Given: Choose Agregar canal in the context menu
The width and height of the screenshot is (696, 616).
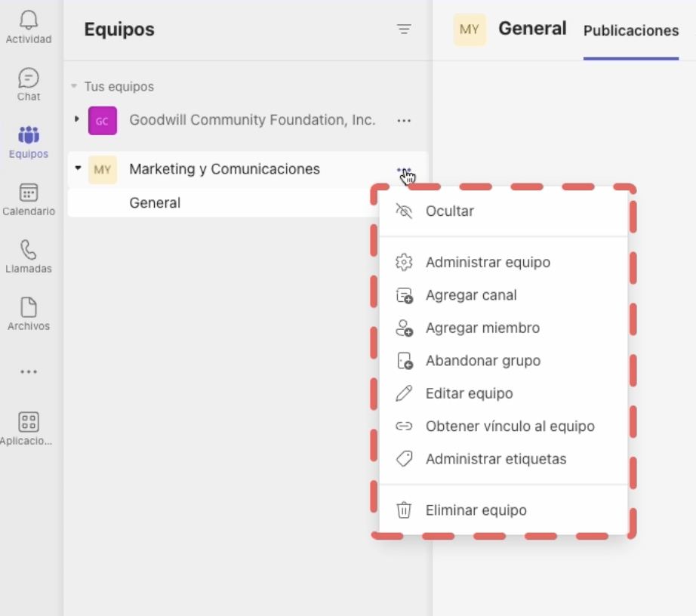Looking at the screenshot, I should [x=473, y=295].
